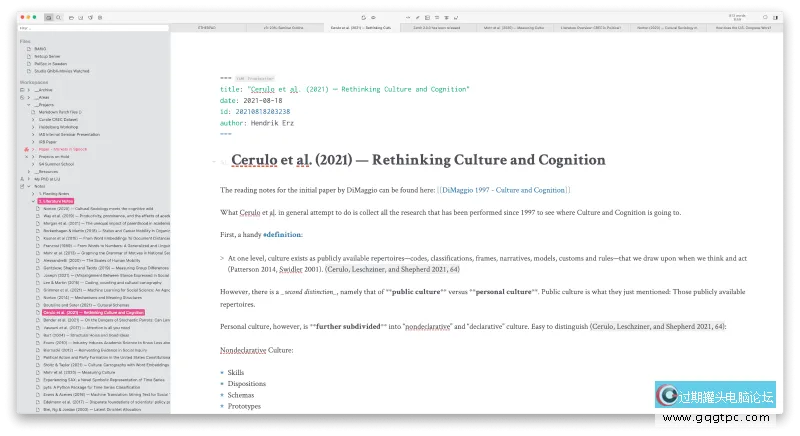Click the word count display
Screen dimensions: 800x436
pyautogui.click(x=737, y=17)
